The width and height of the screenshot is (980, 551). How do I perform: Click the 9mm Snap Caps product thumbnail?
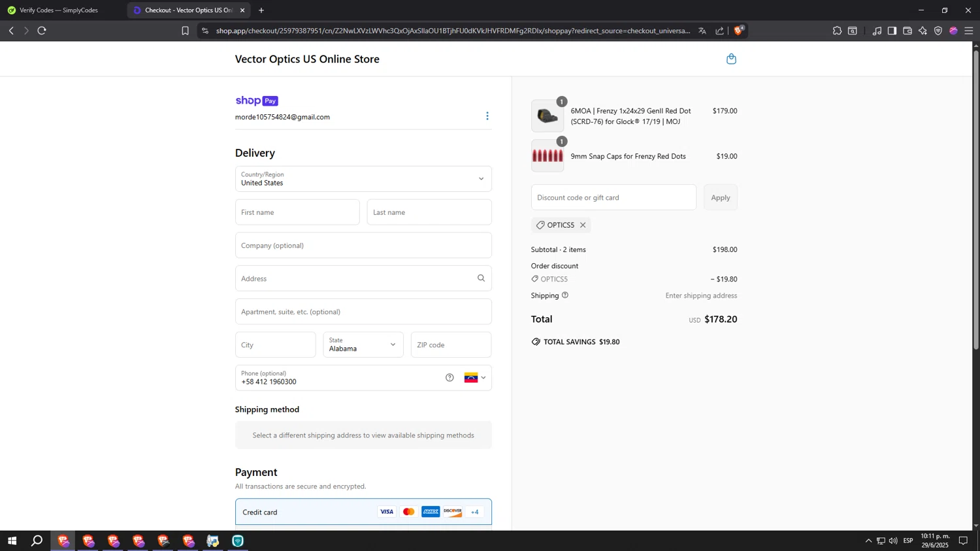547,156
